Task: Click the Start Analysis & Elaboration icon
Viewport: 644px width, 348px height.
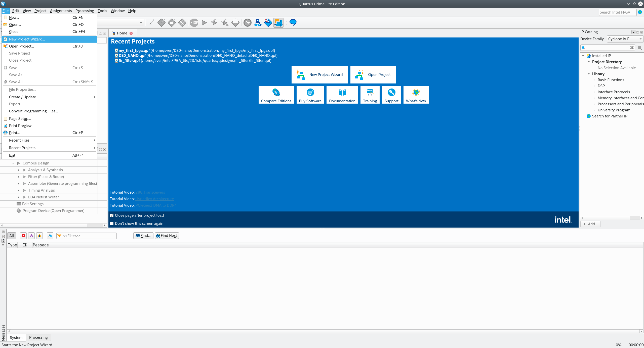Action: (x=214, y=23)
